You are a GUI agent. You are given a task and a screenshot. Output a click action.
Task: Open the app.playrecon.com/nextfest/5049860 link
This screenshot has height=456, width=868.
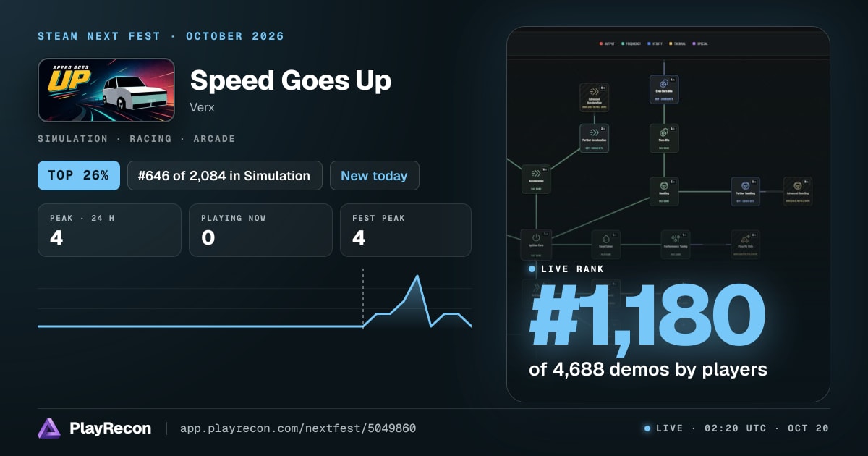click(x=298, y=428)
